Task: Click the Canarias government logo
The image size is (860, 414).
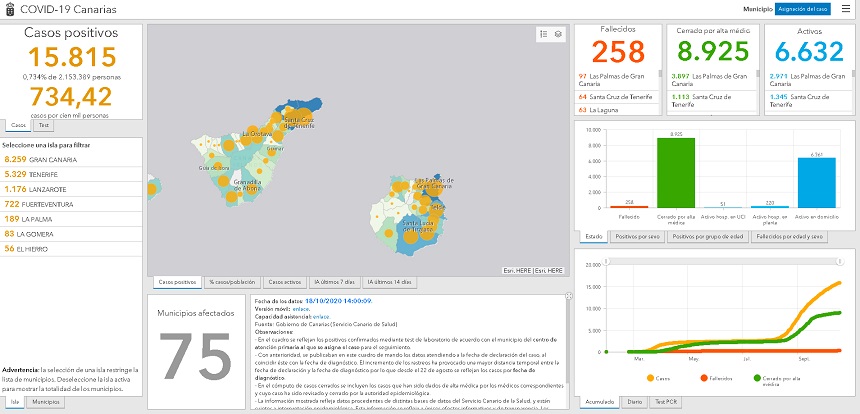Action: (9, 9)
